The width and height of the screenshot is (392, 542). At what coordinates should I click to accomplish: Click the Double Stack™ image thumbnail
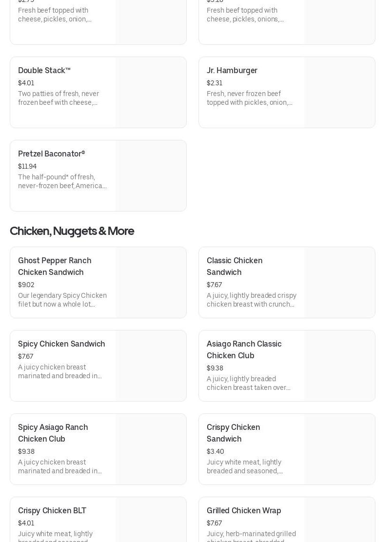151,93
